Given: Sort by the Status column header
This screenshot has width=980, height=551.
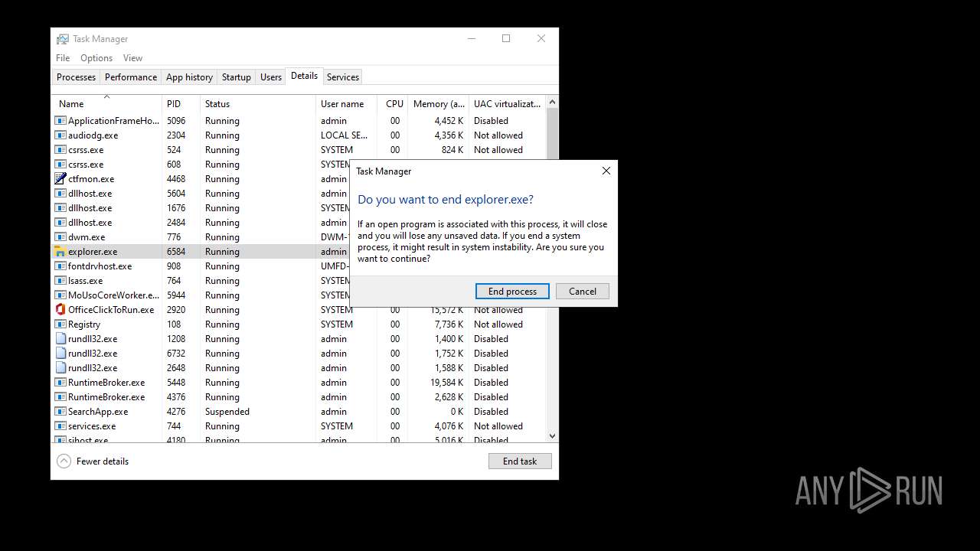Looking at the screenshot, I should tap(258, 103).
